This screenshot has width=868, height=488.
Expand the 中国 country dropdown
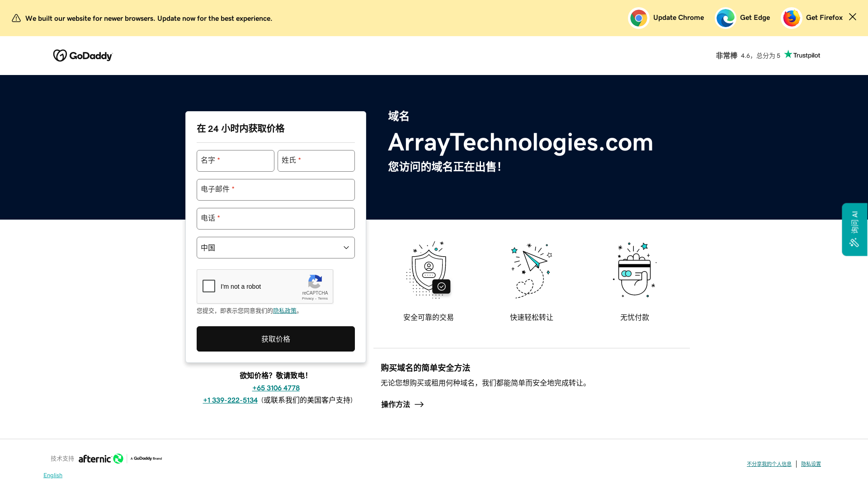pos(275,248)
